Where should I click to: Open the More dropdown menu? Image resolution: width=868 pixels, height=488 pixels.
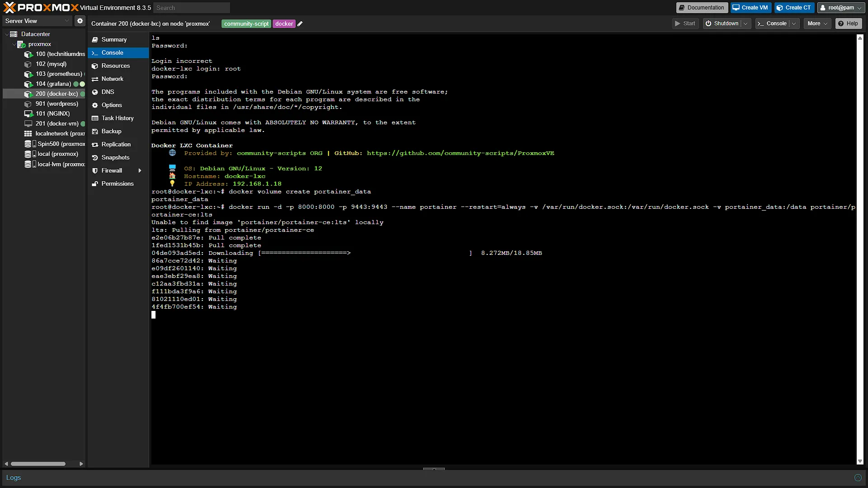(817, 23)
